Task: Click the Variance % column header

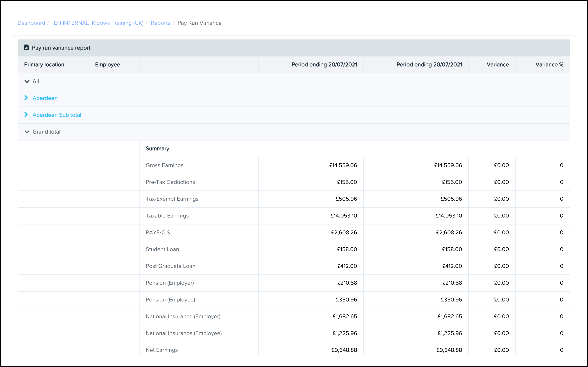Action: click(x=549, y=65)
